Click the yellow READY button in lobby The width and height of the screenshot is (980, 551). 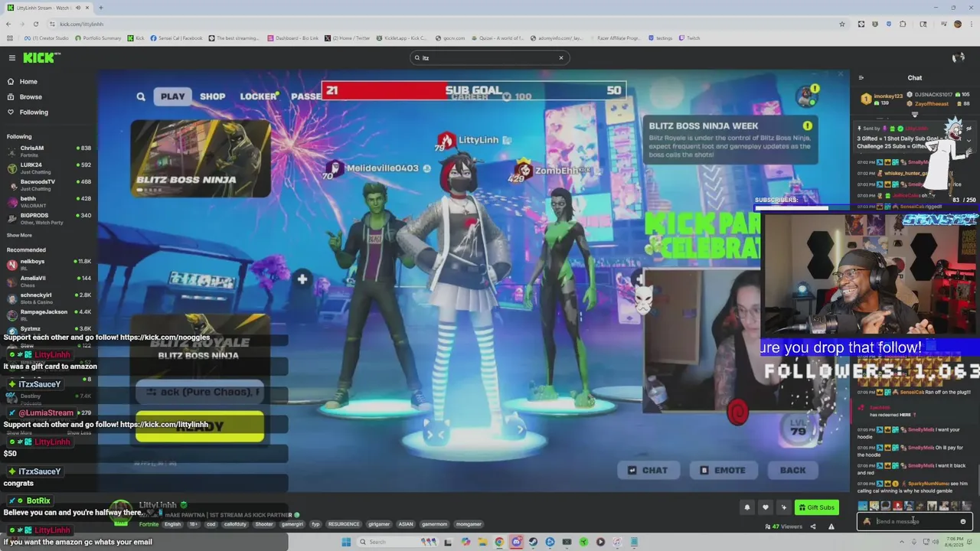[x=200, y=426]
